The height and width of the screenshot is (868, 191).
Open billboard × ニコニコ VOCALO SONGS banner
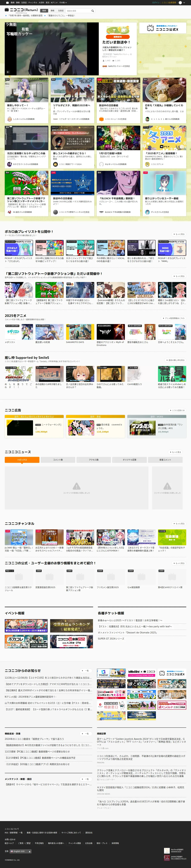point(141,673)
